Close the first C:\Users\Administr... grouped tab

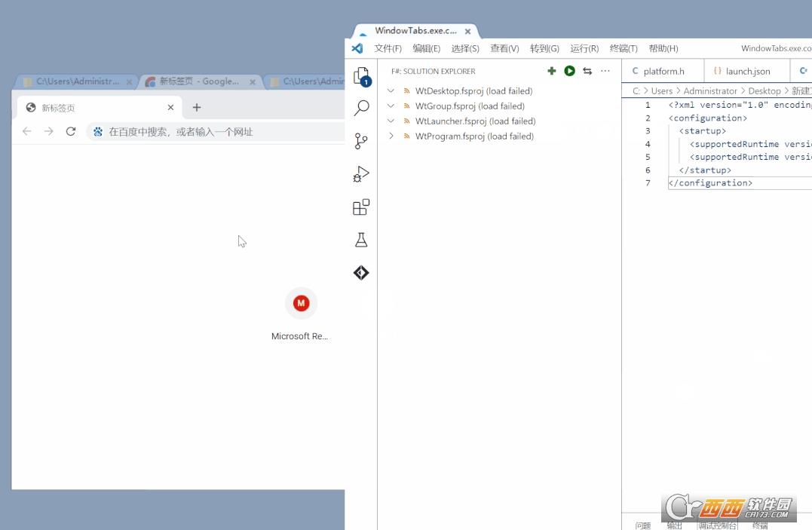(129, 82)
